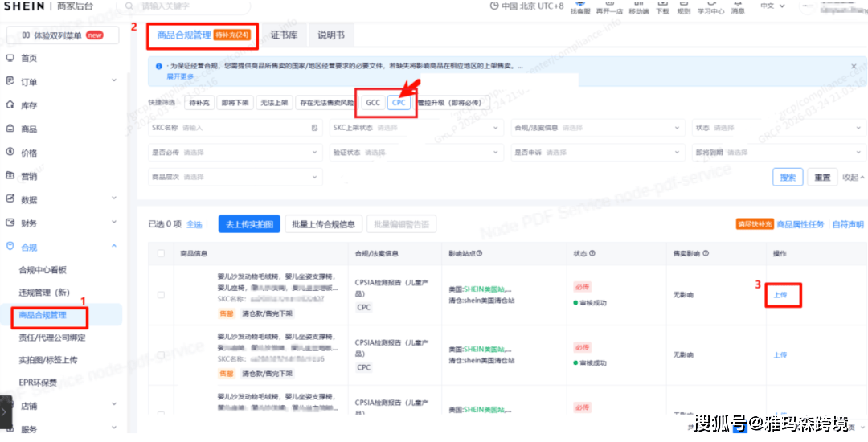
Task: Open 移动端 in the top bar
Action: click(x=638, y=7)
